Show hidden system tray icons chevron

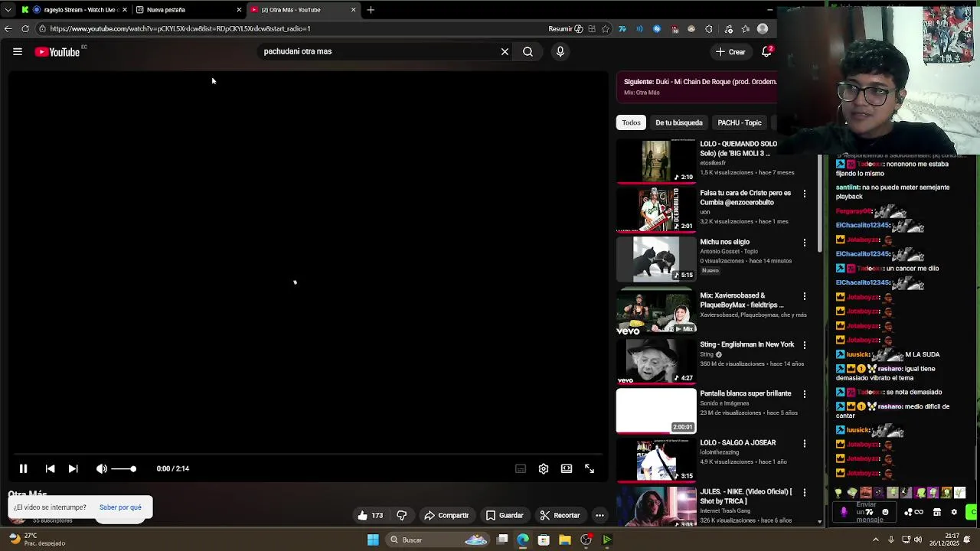click(x=876, y=540)
